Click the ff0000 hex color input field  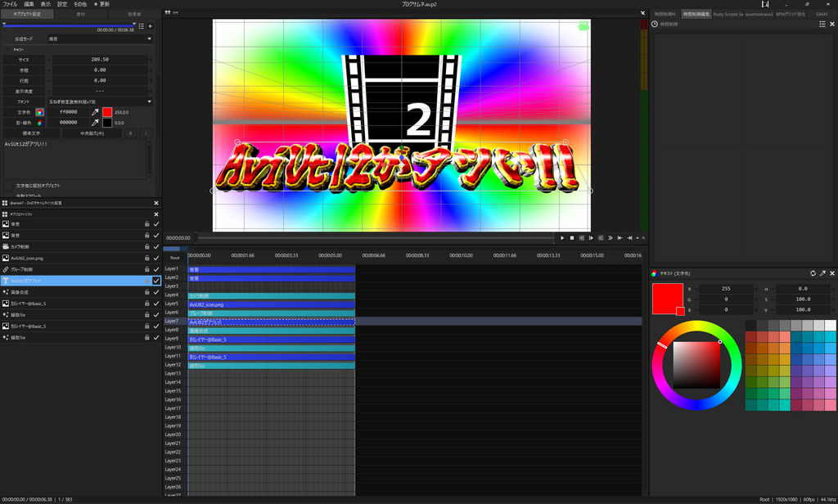(x=68, y=112)
